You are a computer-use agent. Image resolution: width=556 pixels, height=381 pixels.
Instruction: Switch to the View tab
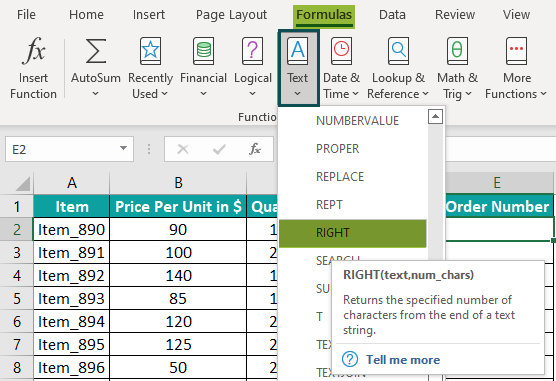coord(516,15)
